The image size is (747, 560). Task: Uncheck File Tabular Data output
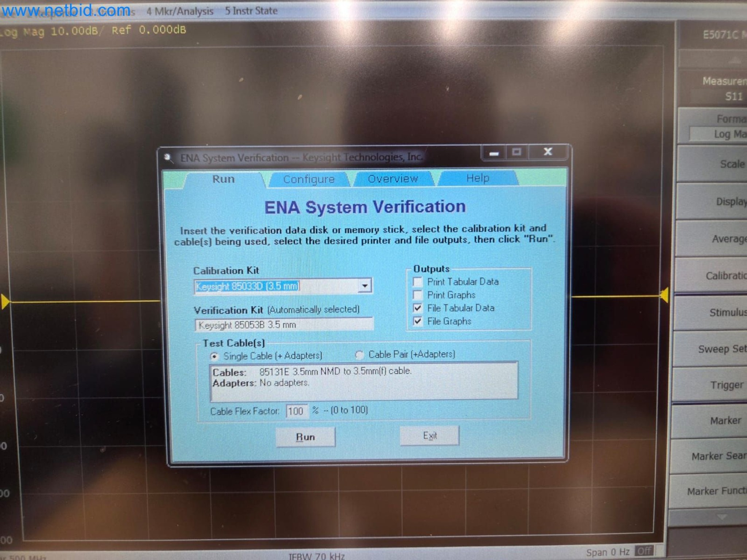click(x=418, y=308)
